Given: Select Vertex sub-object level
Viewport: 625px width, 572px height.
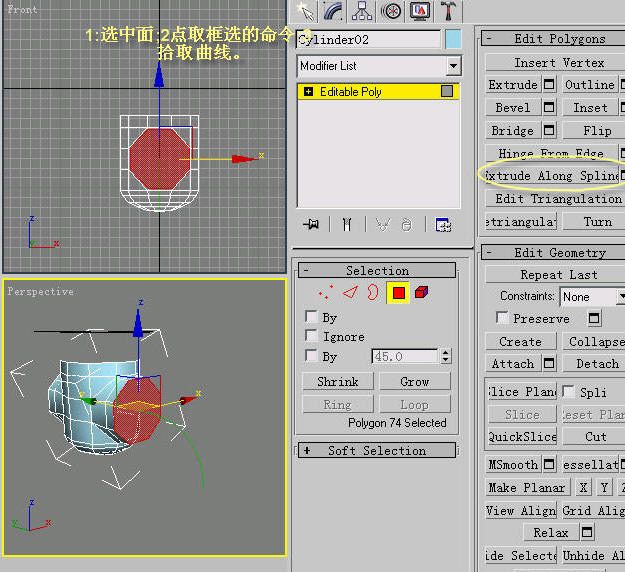Looking at the screenshot, I should 326,293.
